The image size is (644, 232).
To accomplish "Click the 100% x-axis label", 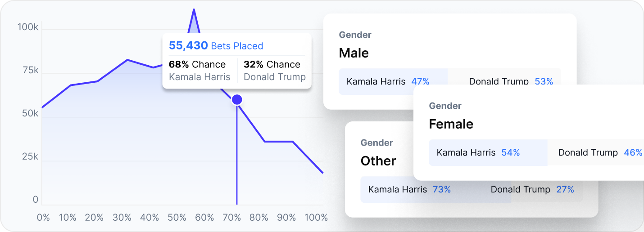I will click(x=316, y=218).
